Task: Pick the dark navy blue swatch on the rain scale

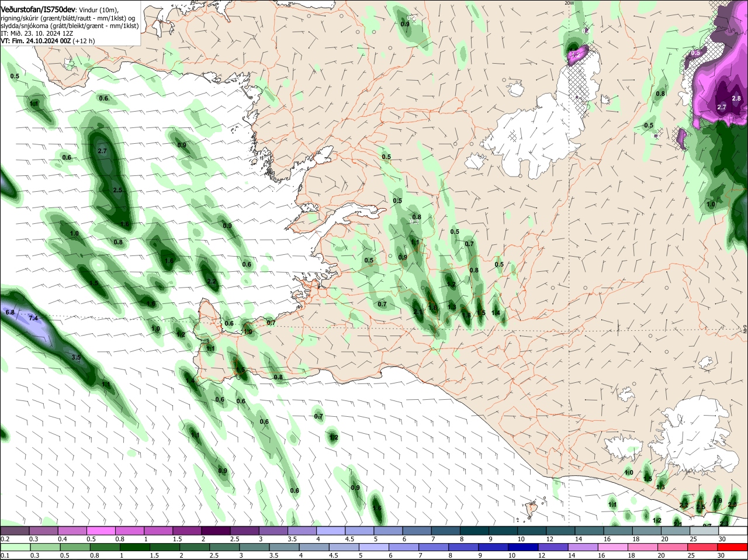Action: click(x=524, y=547)
